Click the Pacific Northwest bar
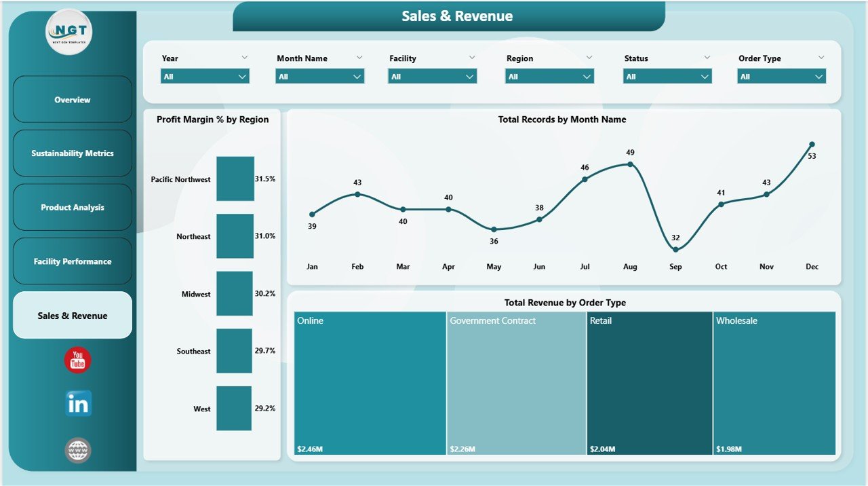The height and width of the screenshot is (486, 868). (235, 179)
